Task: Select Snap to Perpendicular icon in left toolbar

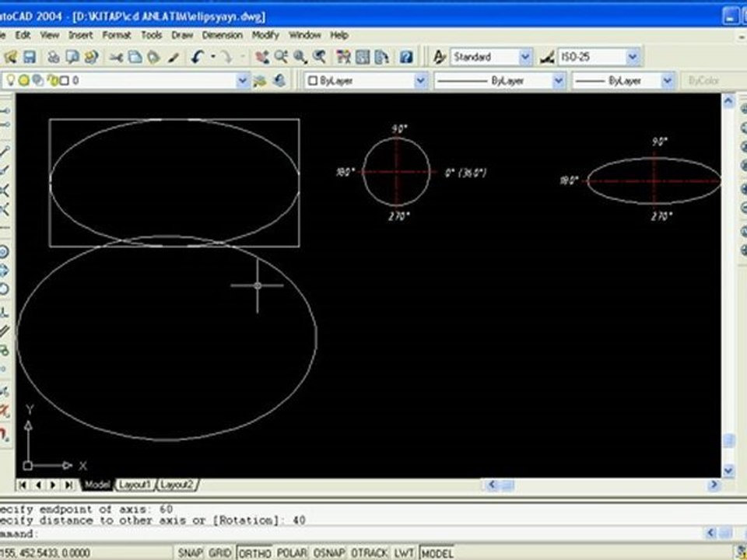Action: point(4,312)
